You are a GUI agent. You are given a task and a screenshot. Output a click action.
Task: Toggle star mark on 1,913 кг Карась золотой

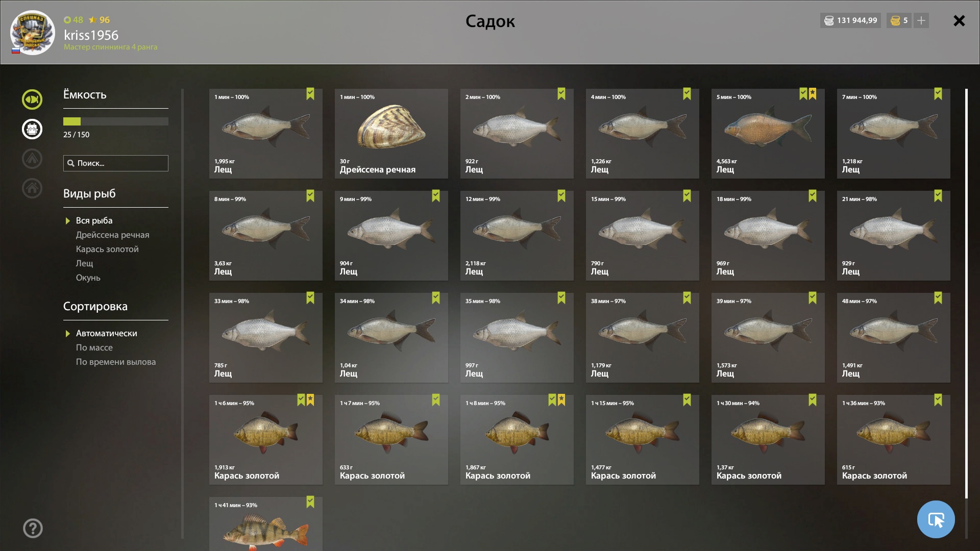(310, 400)
